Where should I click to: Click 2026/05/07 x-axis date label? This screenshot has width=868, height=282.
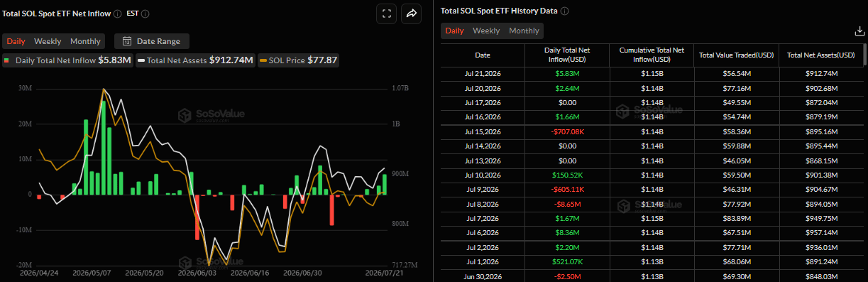coord(92,273)
